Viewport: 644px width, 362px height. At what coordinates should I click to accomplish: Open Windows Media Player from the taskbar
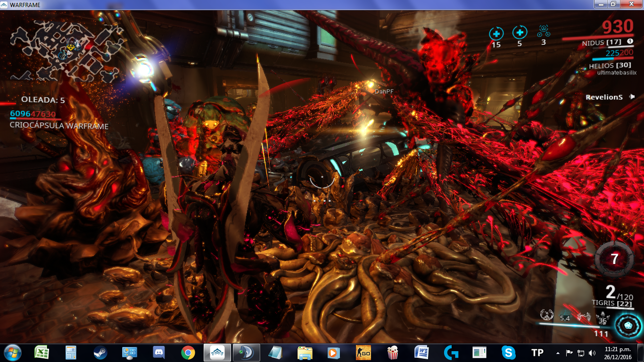[x=334, y=352]
